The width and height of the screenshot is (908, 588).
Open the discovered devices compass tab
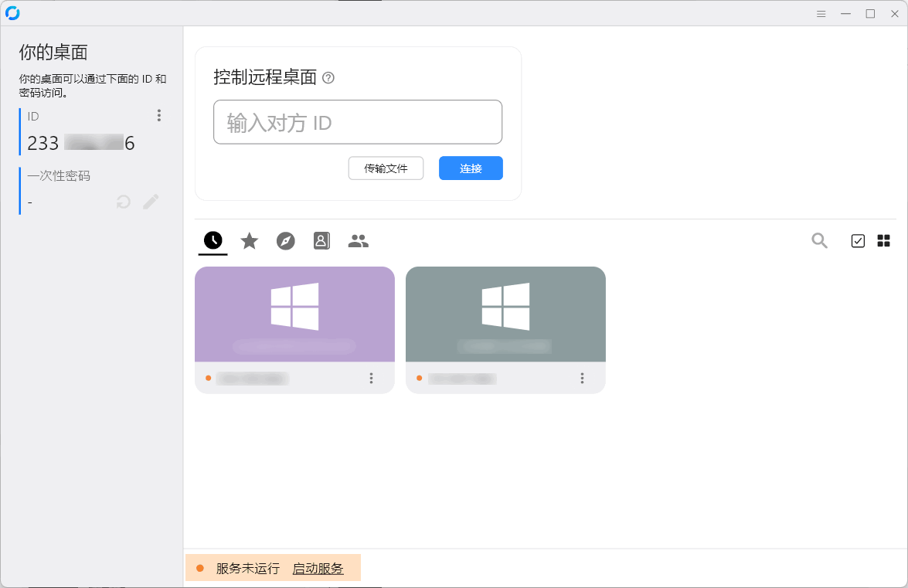tap(286, 241)
